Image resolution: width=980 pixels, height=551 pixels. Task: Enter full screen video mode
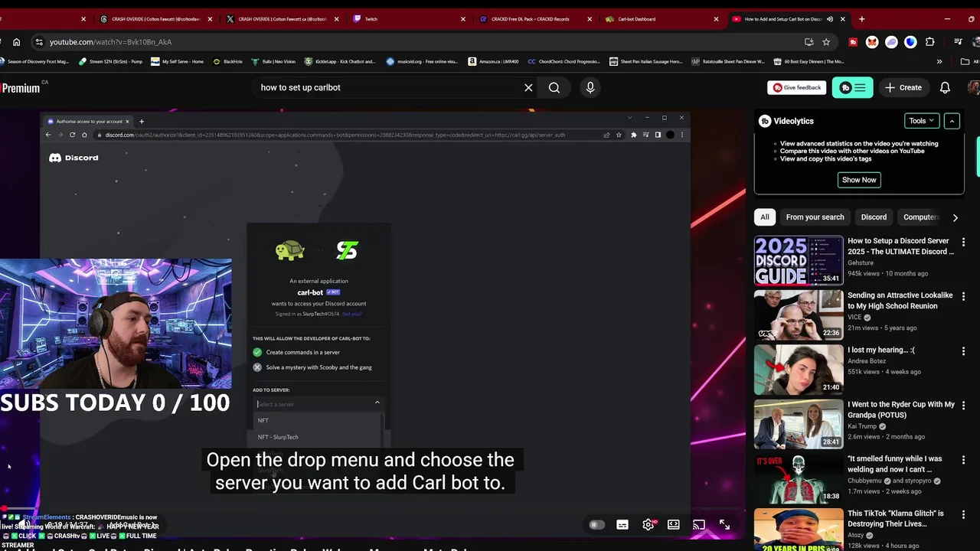pos(724,525)
